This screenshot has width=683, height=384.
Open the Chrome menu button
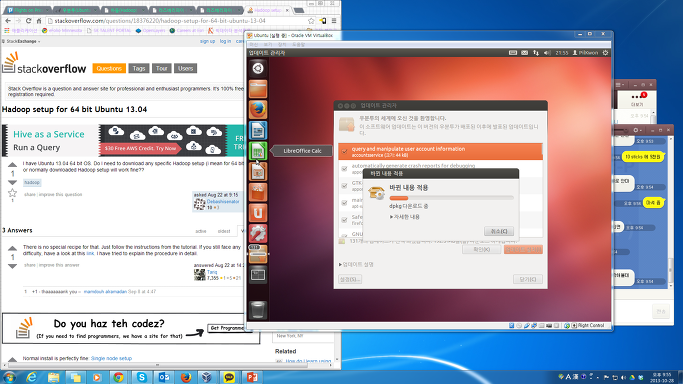[334, 21]
